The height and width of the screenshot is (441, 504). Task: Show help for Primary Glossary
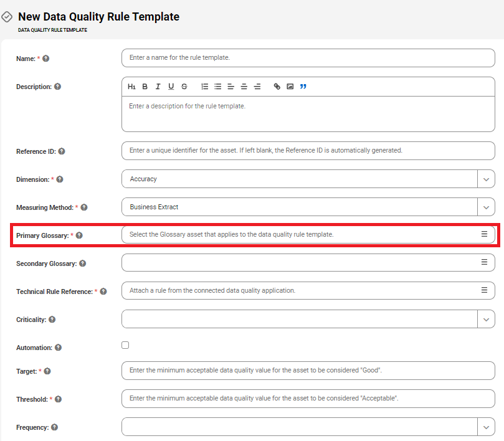pos(79,235)
